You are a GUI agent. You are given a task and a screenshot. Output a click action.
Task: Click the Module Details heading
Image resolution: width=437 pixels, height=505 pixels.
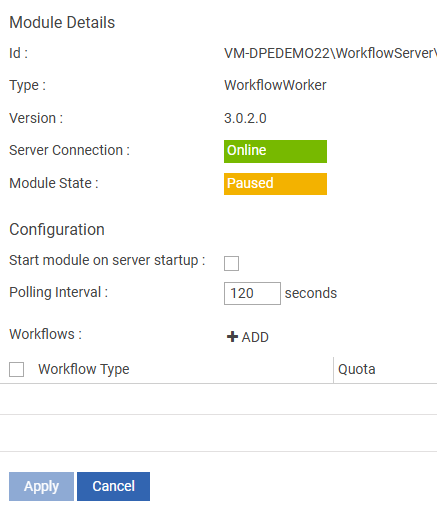pos(62,23)
